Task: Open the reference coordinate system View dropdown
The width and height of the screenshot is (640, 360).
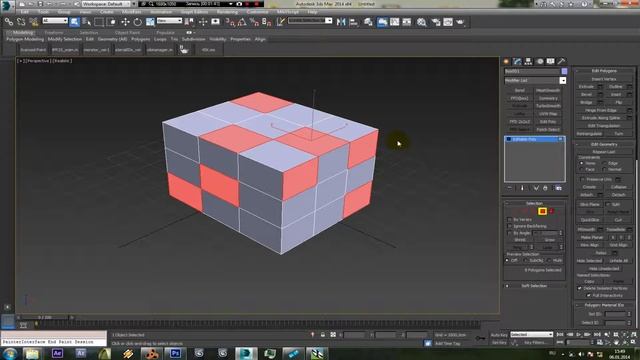Action: coord(169,20)
